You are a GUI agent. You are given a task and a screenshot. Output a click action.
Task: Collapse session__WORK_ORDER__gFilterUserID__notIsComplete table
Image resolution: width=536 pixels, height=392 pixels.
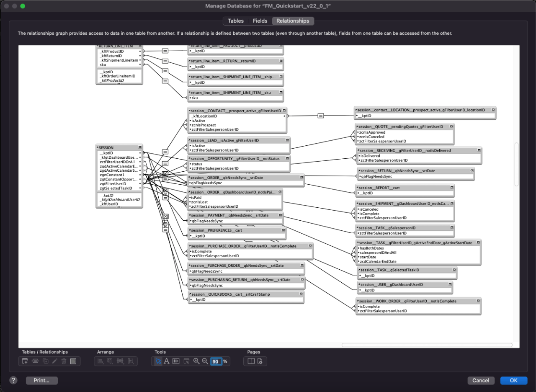[x=478, y=301]
